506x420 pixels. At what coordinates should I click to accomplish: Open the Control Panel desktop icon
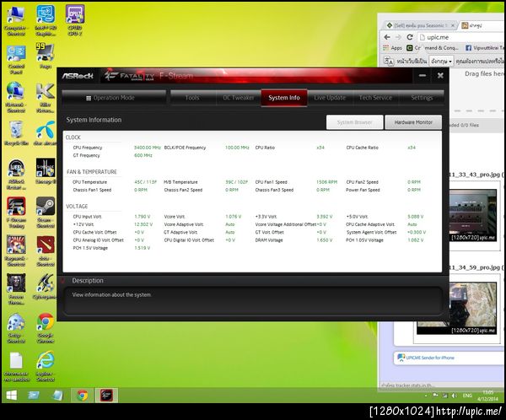pyautogui.click(x=16, y=60)
